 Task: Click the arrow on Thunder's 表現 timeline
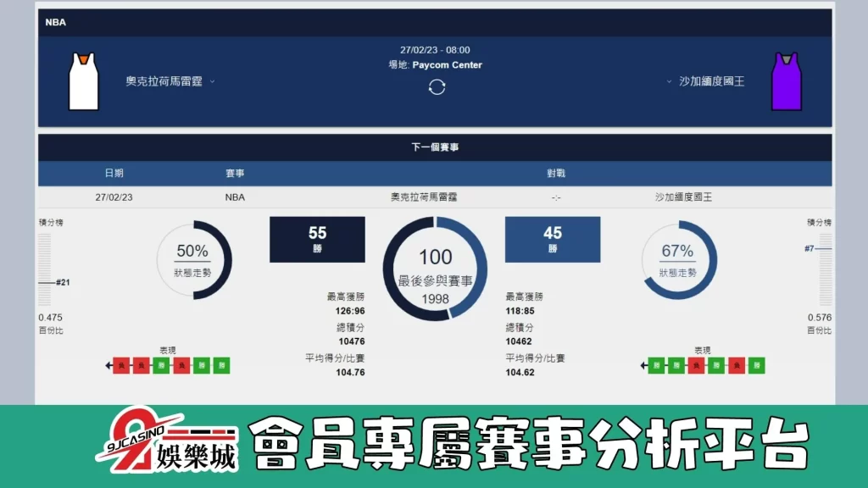[x=108, y=366]
